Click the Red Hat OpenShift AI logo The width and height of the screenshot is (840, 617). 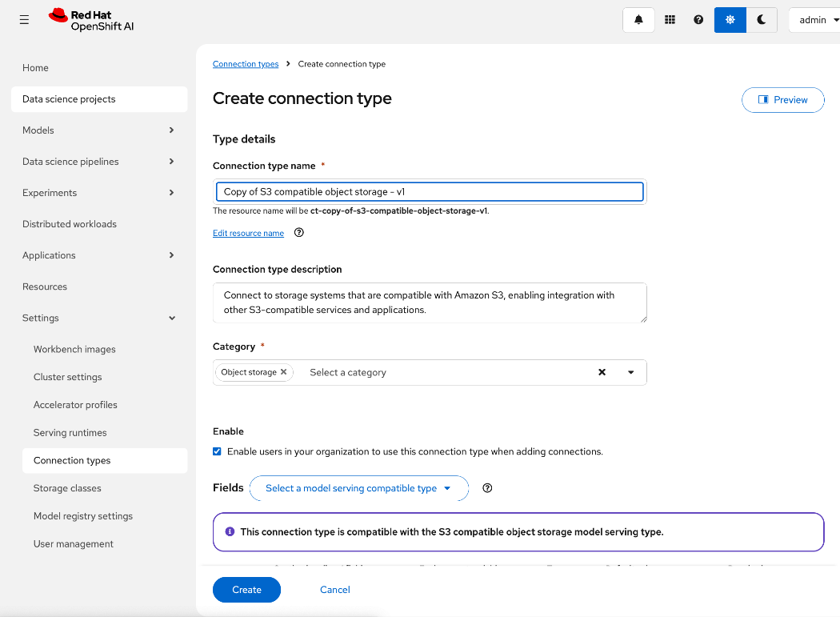pos(91,20)
